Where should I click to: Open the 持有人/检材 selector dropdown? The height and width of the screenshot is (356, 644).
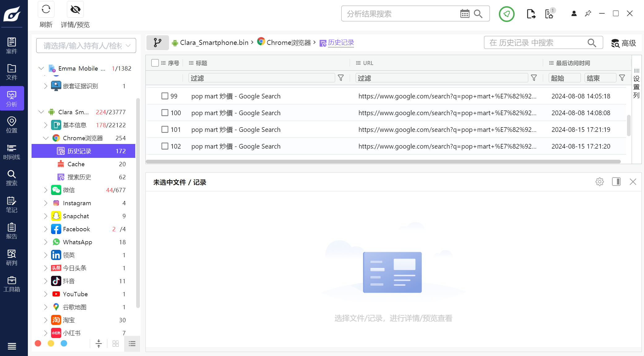tap(86, 46)
